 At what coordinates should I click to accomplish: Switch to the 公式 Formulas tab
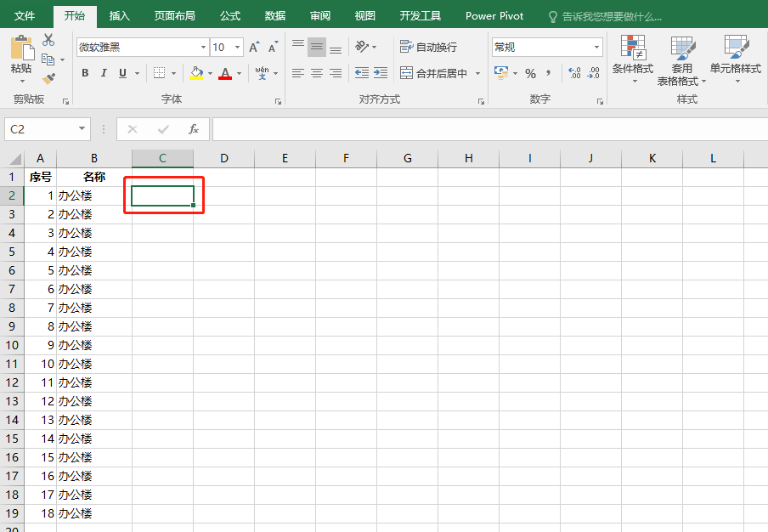point(230,15)
